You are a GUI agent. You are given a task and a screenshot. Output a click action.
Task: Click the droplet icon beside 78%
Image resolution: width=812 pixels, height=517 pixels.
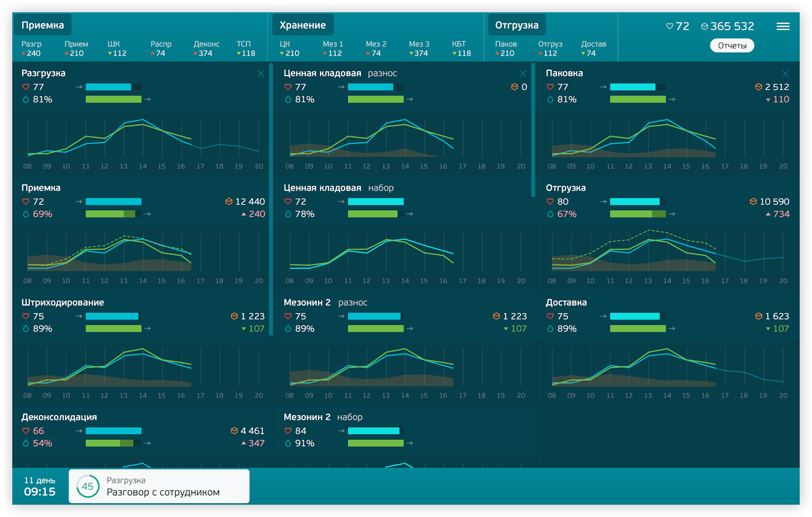(288, 214)
